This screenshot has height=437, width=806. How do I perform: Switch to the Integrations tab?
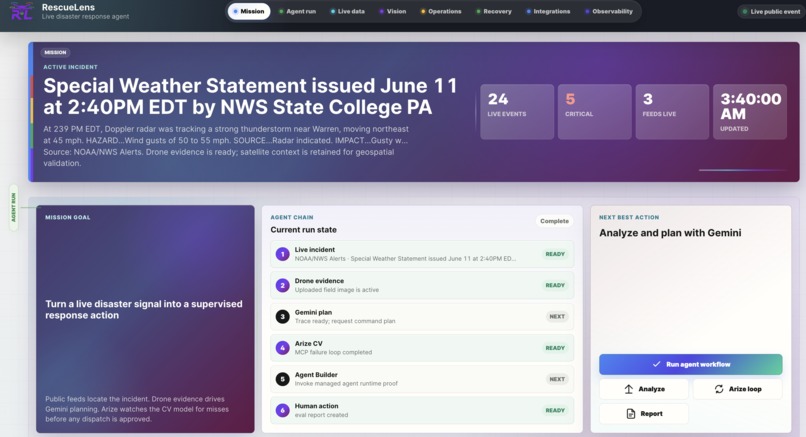pos(548,11)
